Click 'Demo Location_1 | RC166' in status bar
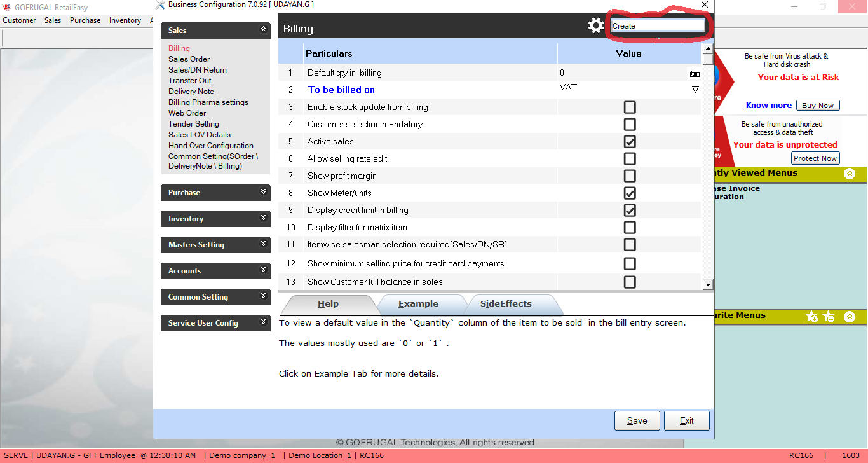868x463 pixels. pyautogui.click(x=337, y=455)
